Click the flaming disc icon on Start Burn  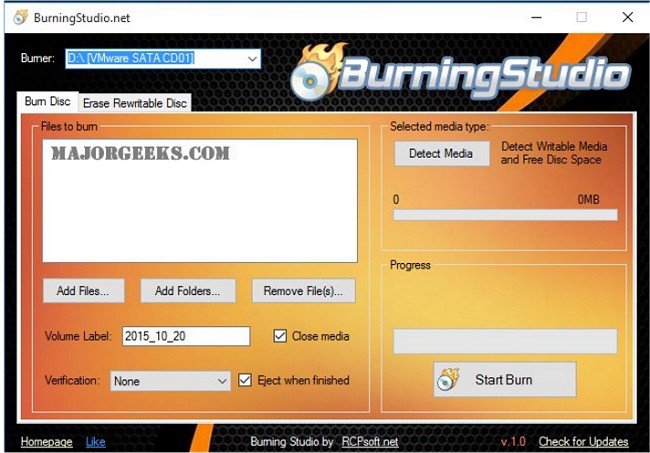[x=448, y=380]
